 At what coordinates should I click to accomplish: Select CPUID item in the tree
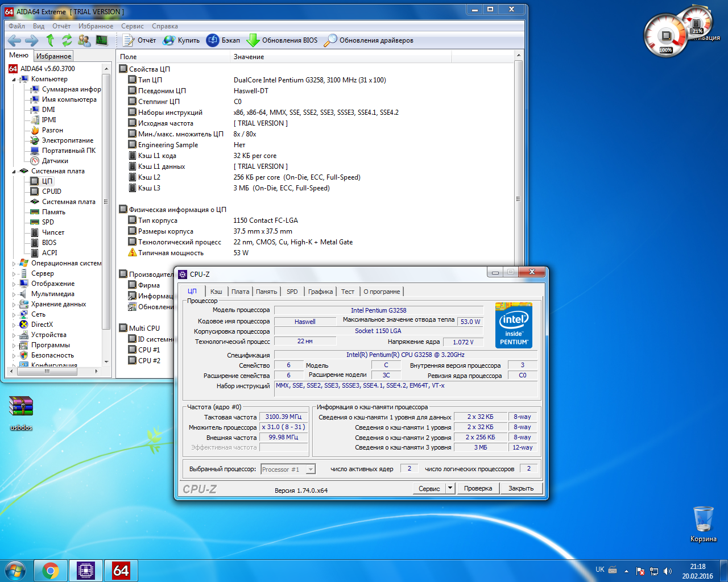pos(51,192)
